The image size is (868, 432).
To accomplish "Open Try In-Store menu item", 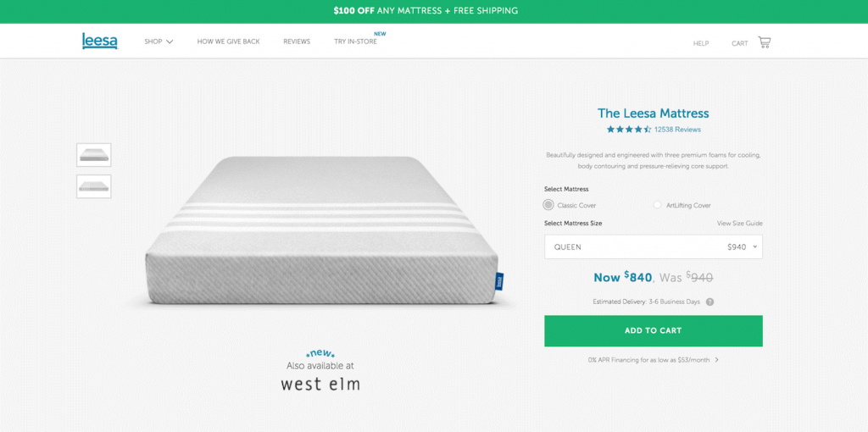I will 355,42.
